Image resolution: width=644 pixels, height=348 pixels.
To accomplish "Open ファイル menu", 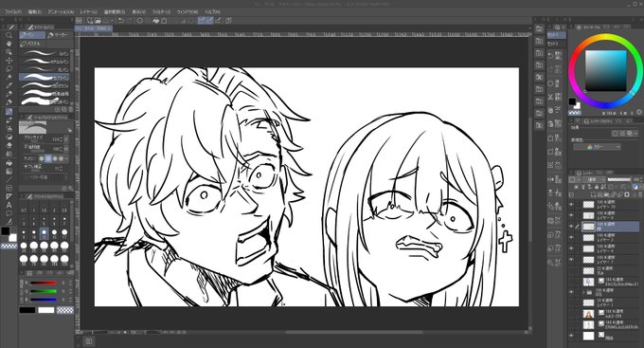I will 12,12.
